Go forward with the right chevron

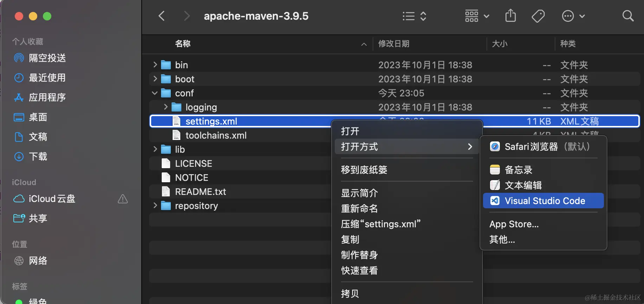tap(187, 16)
